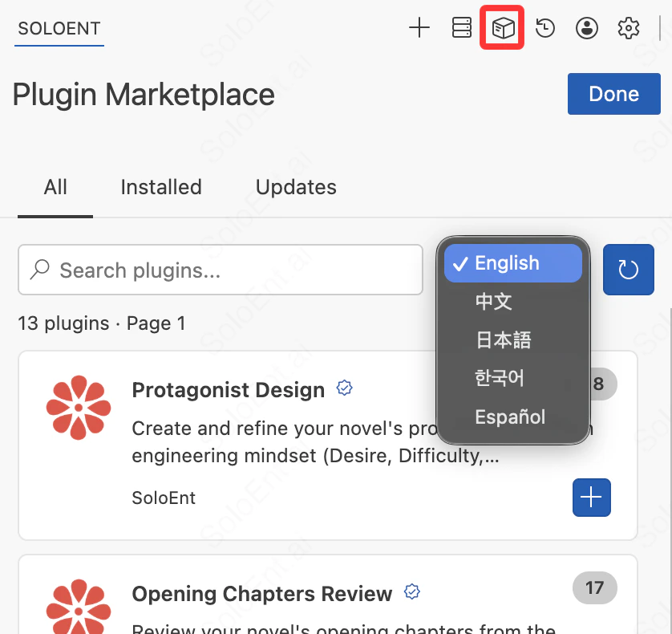Switch to the Installed tab
The width and height of the screenshot is (672, 634).
[x=161, y=187]
